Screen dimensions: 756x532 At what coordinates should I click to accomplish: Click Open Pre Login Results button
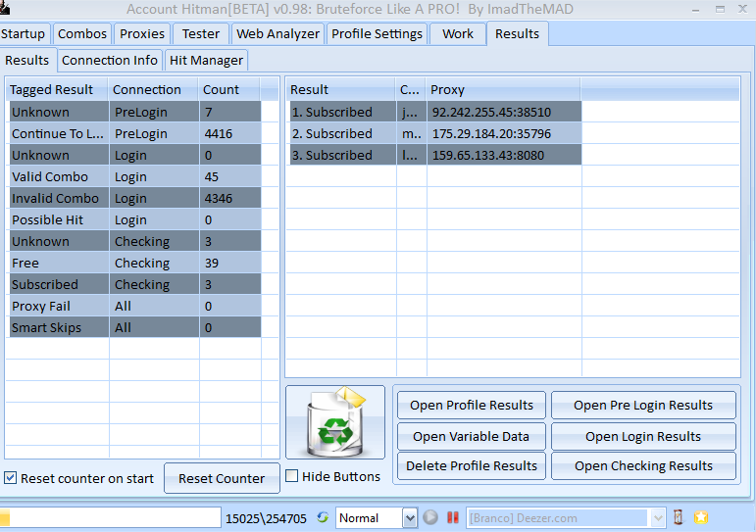pos(643,405)
